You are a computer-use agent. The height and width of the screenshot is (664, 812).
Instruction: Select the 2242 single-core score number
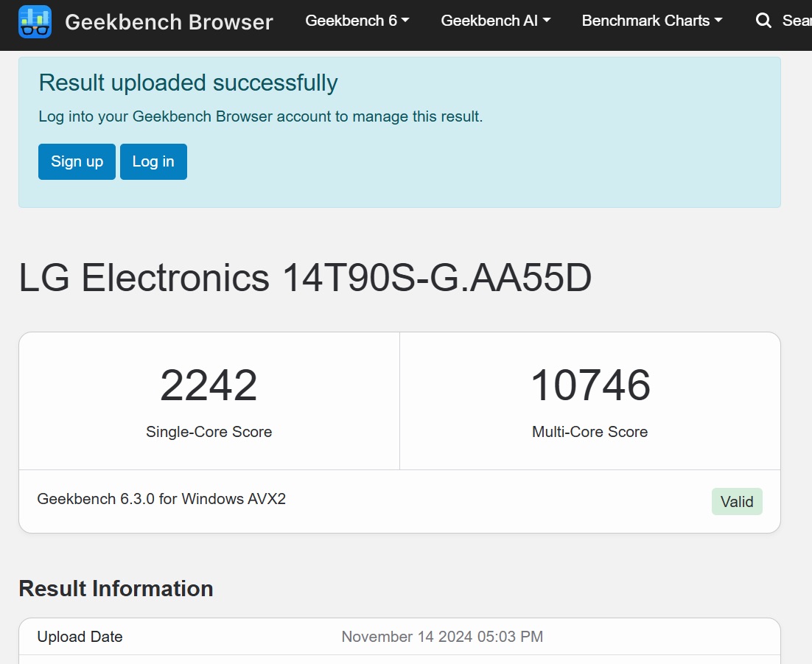209,385
